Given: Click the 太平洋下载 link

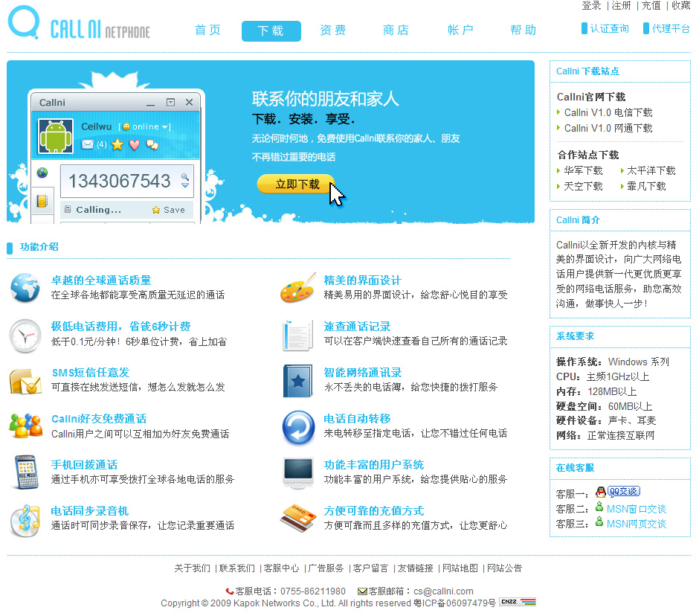Looking at the screenshot, I should point(651,170).
